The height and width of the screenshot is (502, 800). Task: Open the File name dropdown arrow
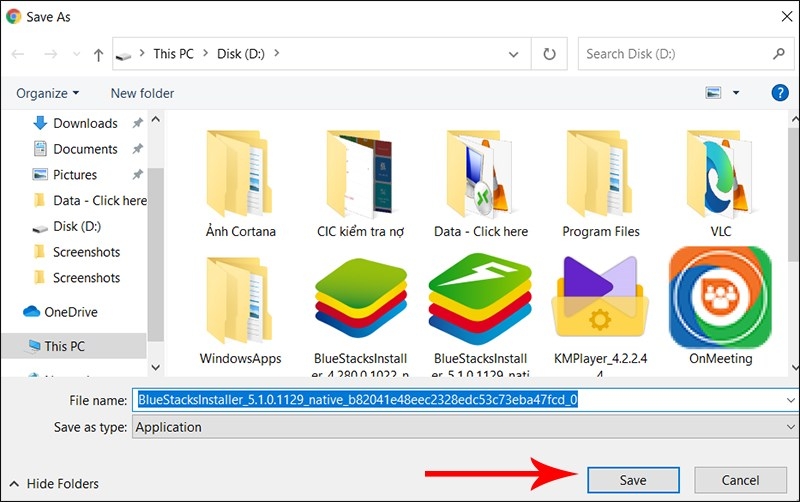click(x=791, y=400)
